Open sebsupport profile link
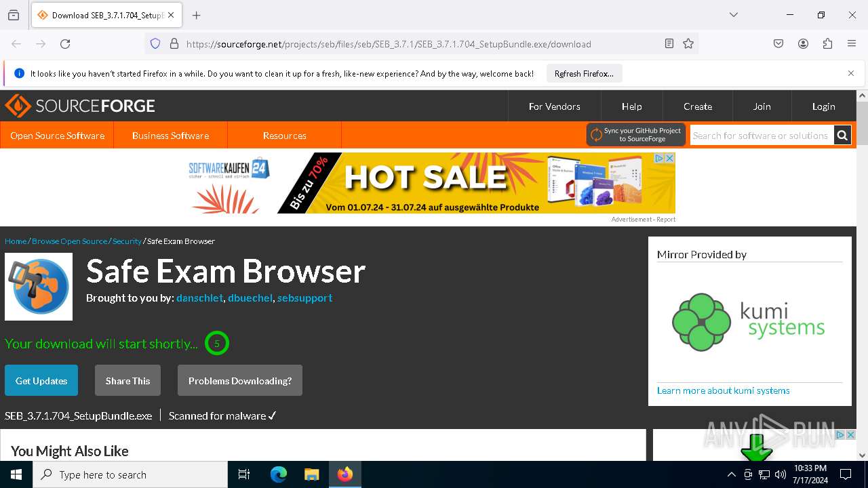Viewport: 868px width, 488px height. click(304, 298)
